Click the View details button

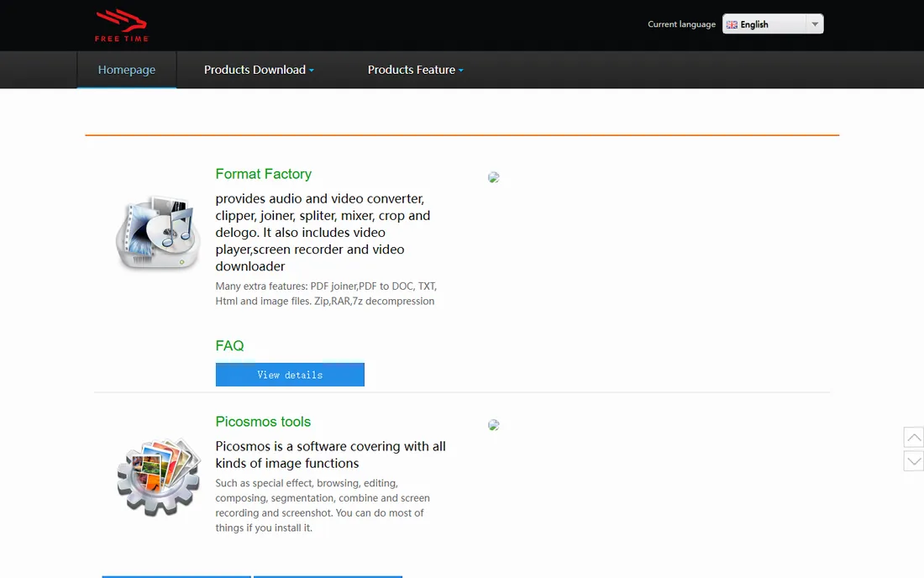(x=290, y=375)
